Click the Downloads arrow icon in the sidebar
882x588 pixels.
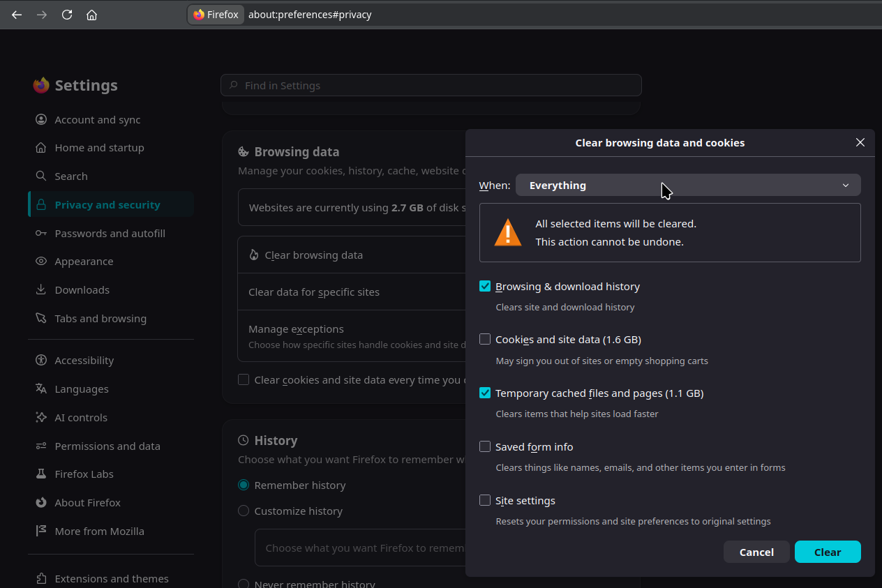point(41,290)
